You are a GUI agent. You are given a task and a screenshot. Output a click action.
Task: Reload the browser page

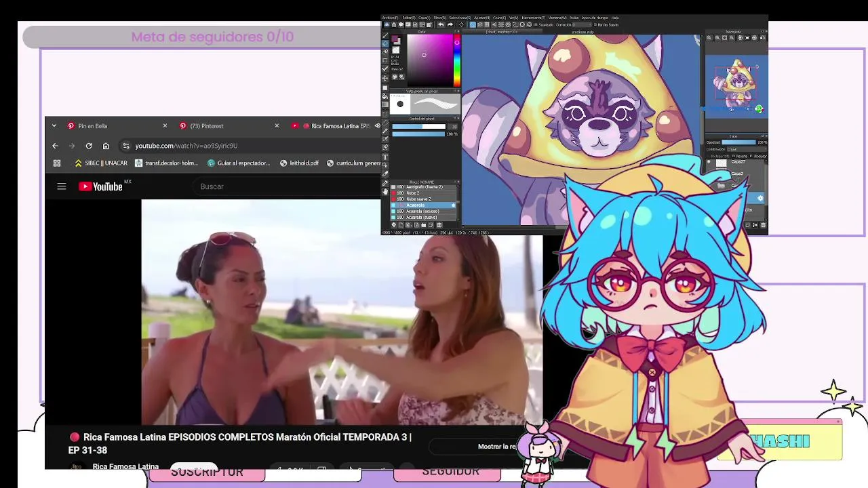pos(89,146)
